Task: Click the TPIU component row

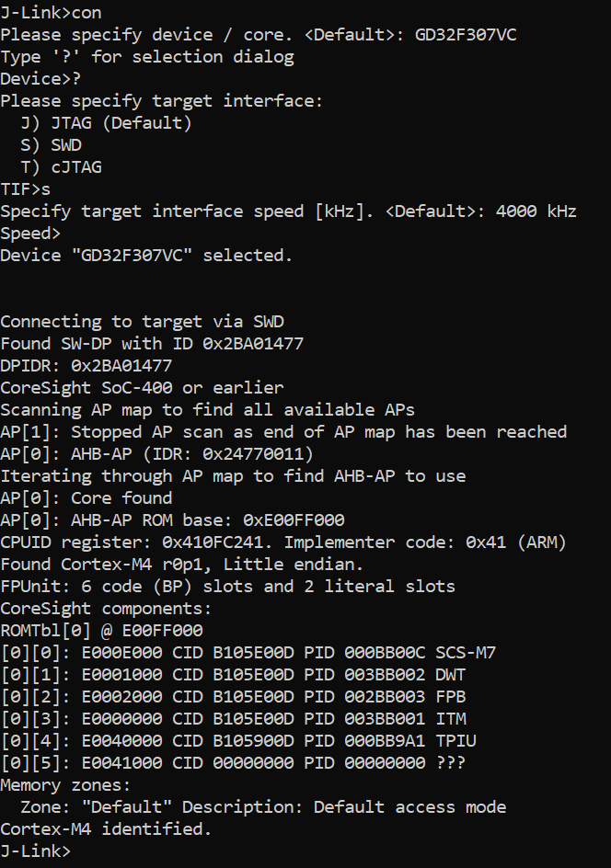Action: (237, 740)
